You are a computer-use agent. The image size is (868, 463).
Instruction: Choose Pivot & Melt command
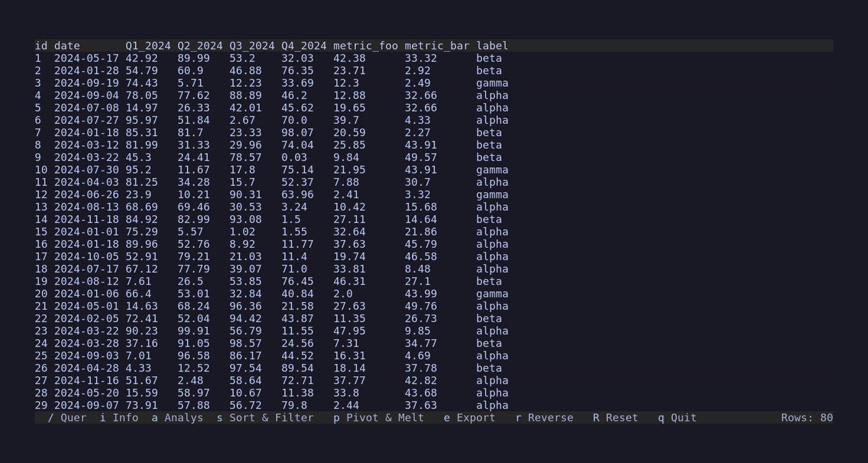point(378,418)
